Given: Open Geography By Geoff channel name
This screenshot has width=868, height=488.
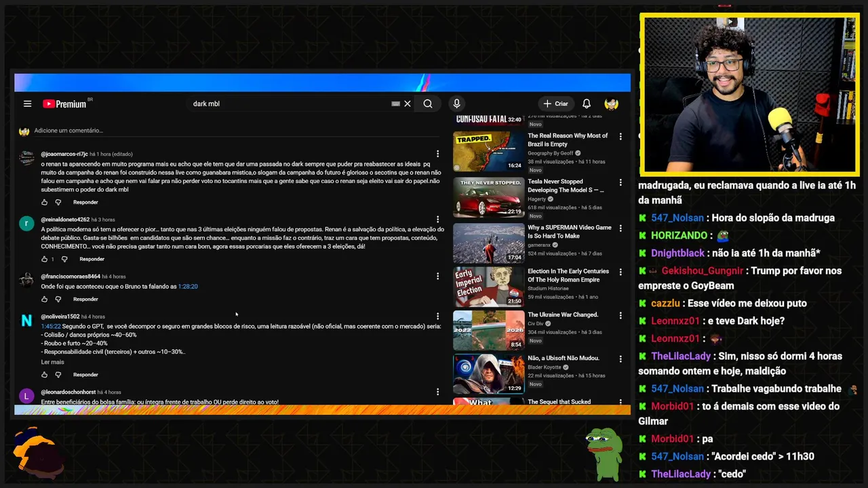Looking at the screenshot, I should tap(551, 153).
